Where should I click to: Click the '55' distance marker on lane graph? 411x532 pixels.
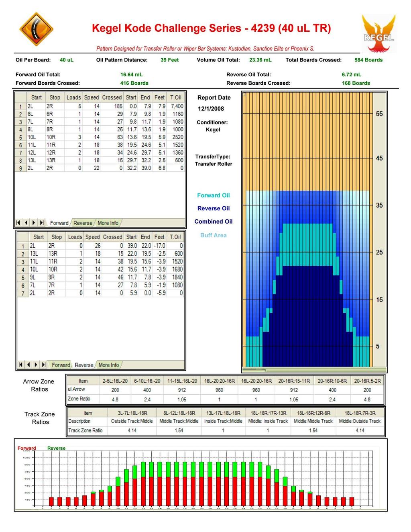379,114
